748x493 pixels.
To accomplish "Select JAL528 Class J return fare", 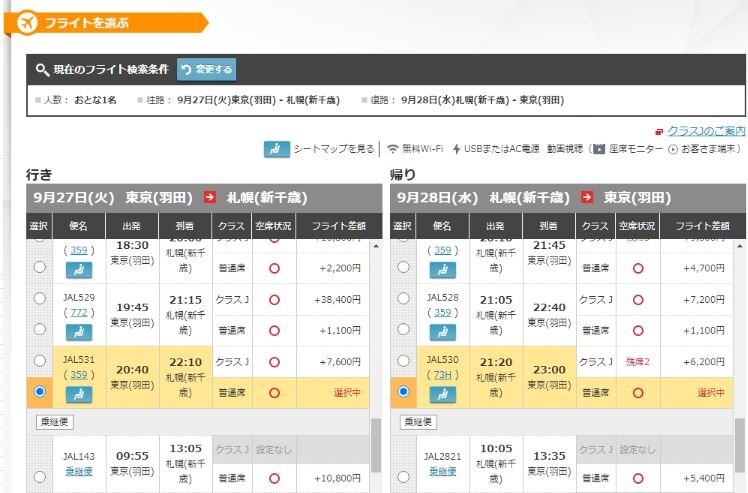I will click(403, 298).
